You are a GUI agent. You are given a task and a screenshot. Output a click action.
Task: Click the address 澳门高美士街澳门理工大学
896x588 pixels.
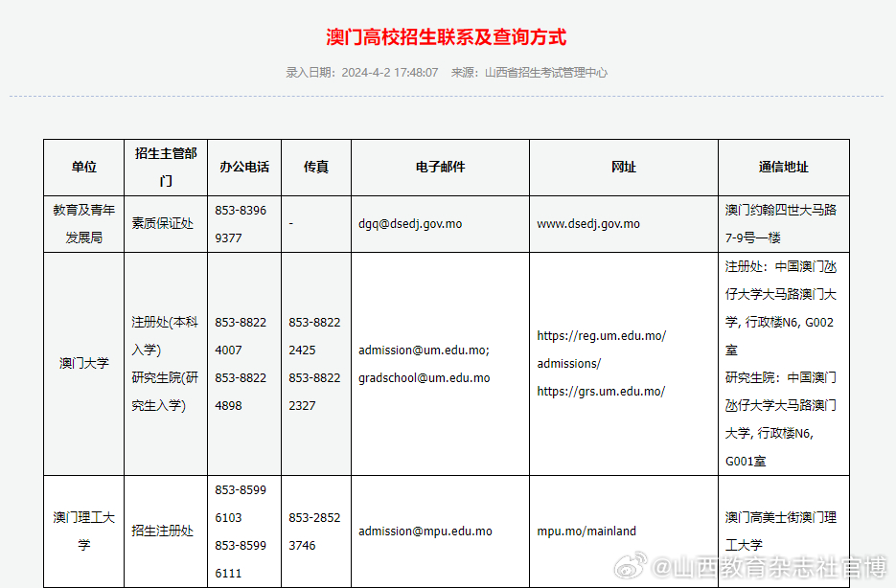click(x=781, y=531)
